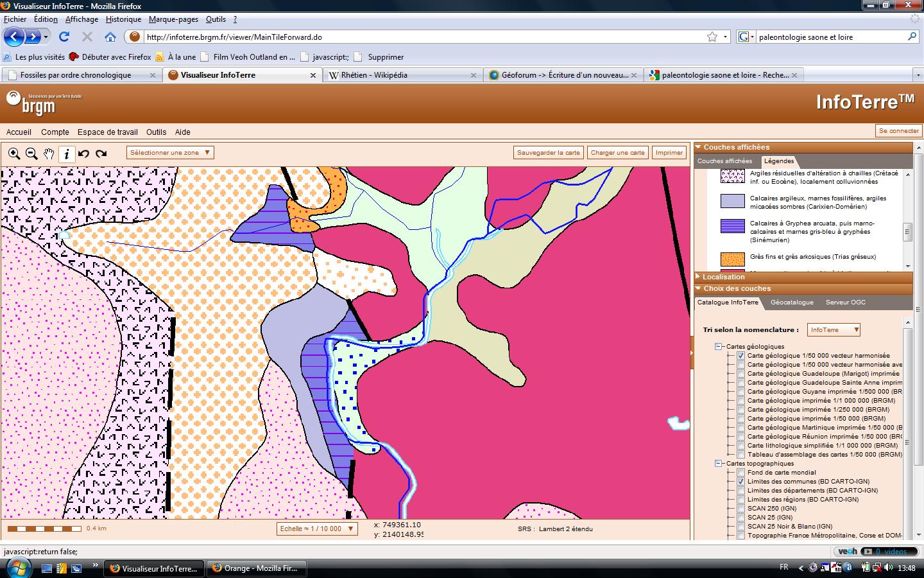The height and width of the screenshot is (578, 924).
Task: Go to Firefox home page icon
Action: (x=110, y=37)
